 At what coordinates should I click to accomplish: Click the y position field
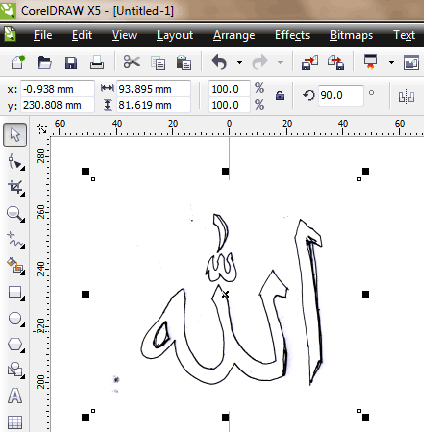click(x=57, y=105)
